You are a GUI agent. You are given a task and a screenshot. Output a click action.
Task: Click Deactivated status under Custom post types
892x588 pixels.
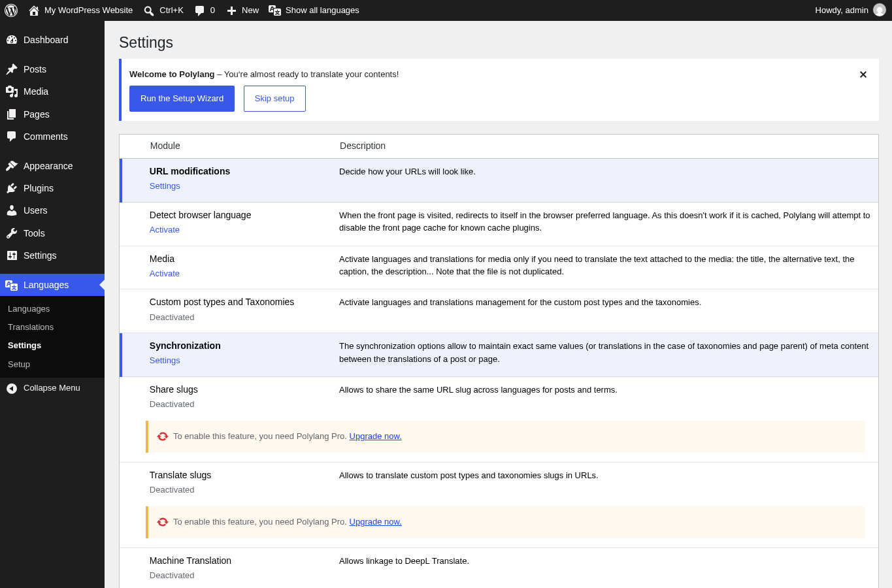point(172,318)
